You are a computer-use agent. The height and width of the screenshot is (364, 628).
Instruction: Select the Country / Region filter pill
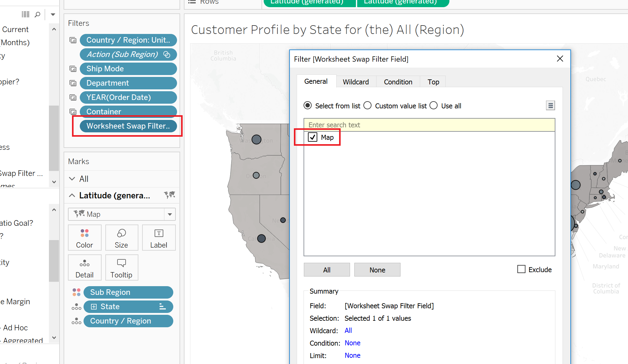point(128,40)
